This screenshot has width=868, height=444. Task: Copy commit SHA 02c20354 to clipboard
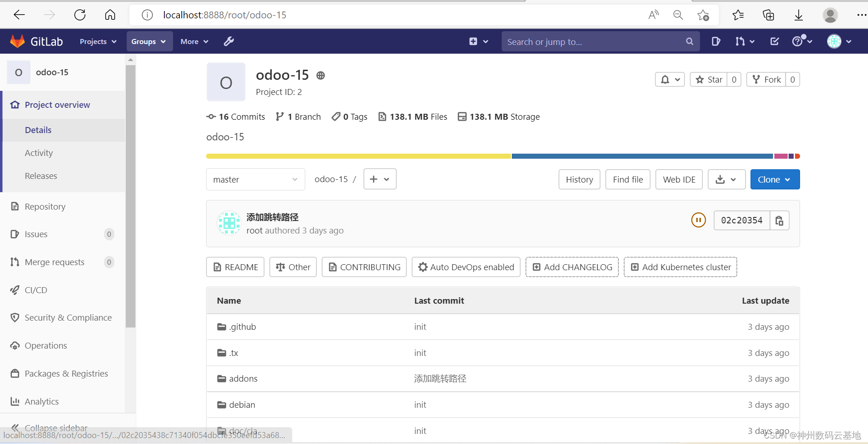pos(779,221)
